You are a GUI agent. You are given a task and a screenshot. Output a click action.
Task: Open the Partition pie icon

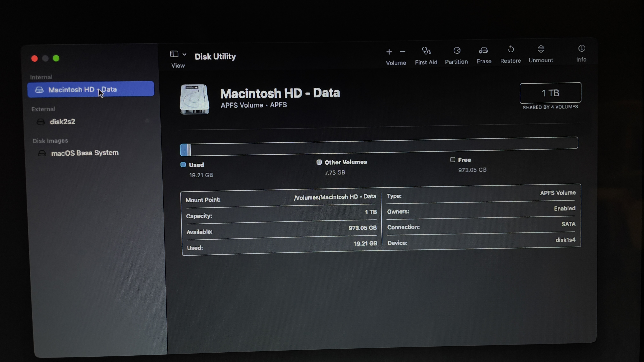click(x=457, y=50)
